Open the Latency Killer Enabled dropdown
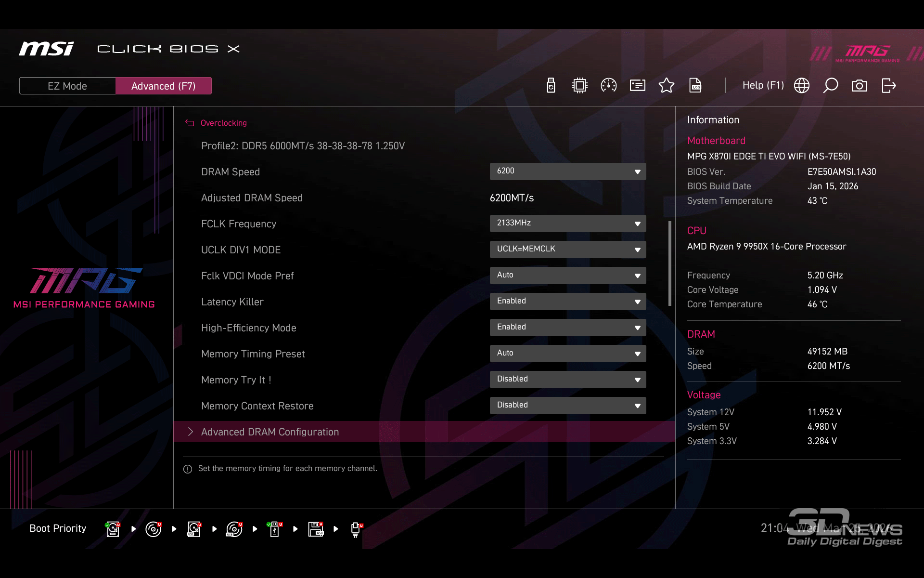The height and width of the screenshot is (578, 924). coord(568,302)
